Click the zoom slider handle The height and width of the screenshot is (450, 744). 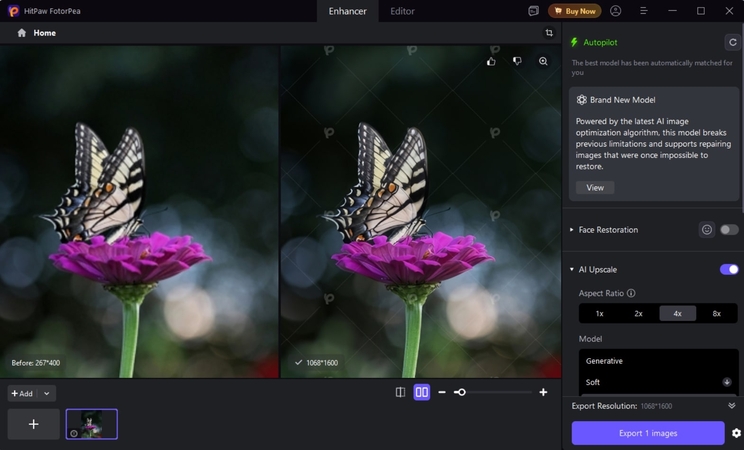click(x=461, y=392)
